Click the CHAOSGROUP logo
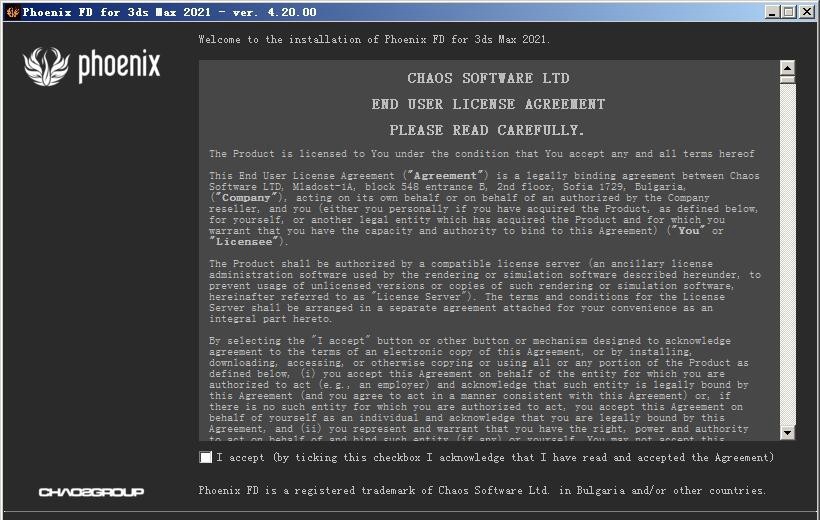The width and height of the screenshot is (820, 520). 91,492
